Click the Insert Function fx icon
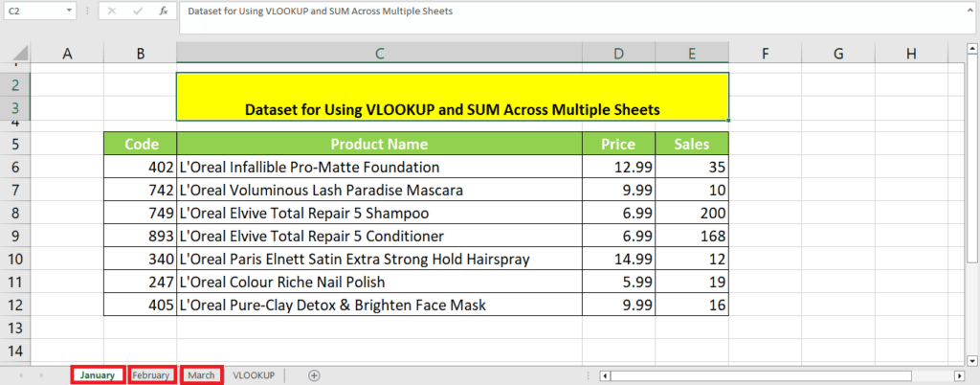The height and width of the screenshot is (385, 980). pyautogui.click(x=164, y=11)
